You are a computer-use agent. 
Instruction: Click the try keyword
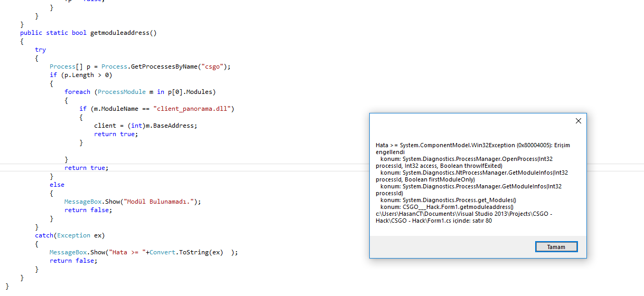[x=41, y=50]
